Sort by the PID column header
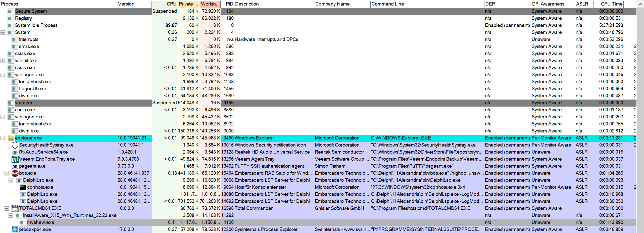The height and width of the screenshot is (233, 644). (x=227, y=4)
